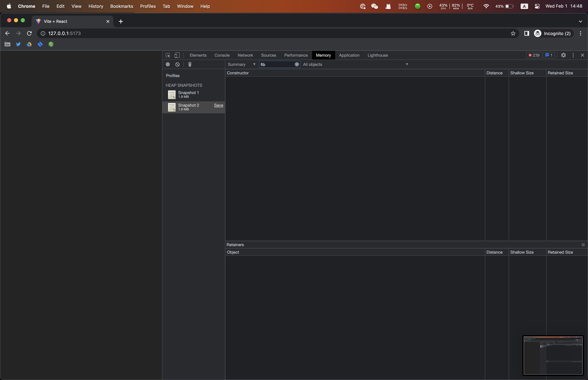Screen dimensions: 588x380
Task: Open the Issues counter badge
Action: pyautogui.click(x=549, y=55)
